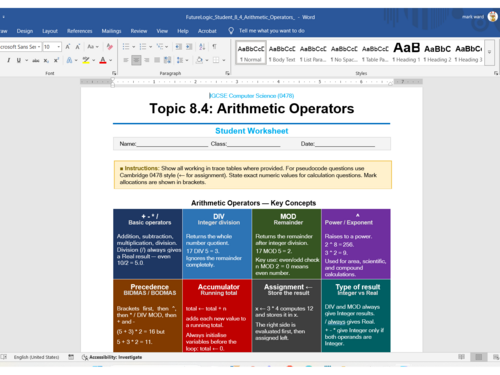Insert a bulleted list
Viewport: 500px width, 375px height.
coord(126,47)
